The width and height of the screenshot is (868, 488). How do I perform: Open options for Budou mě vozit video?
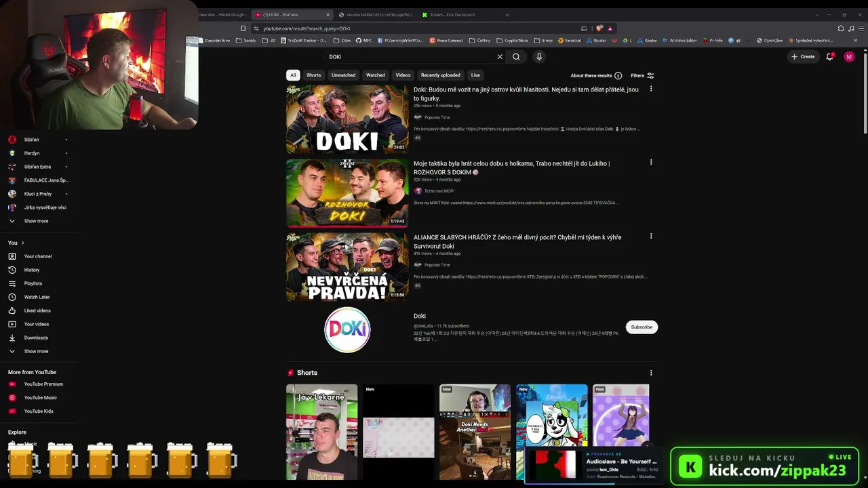pos(651,89)
